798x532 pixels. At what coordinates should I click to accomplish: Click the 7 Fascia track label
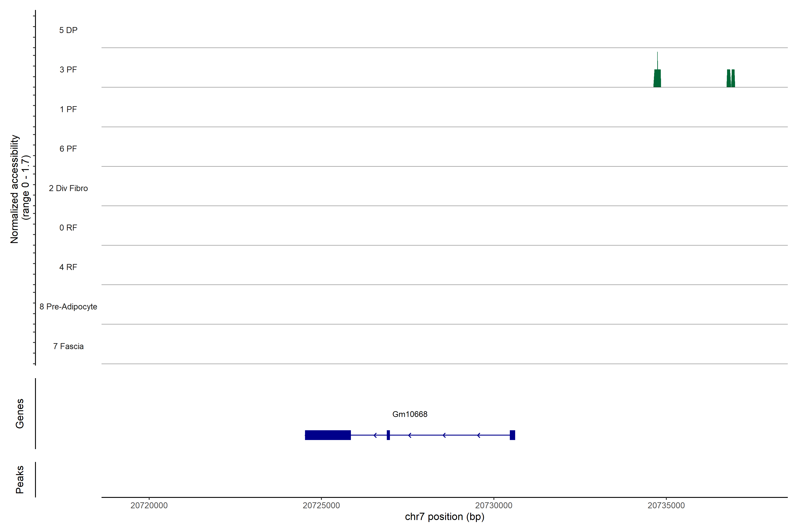tap(68, 346)
